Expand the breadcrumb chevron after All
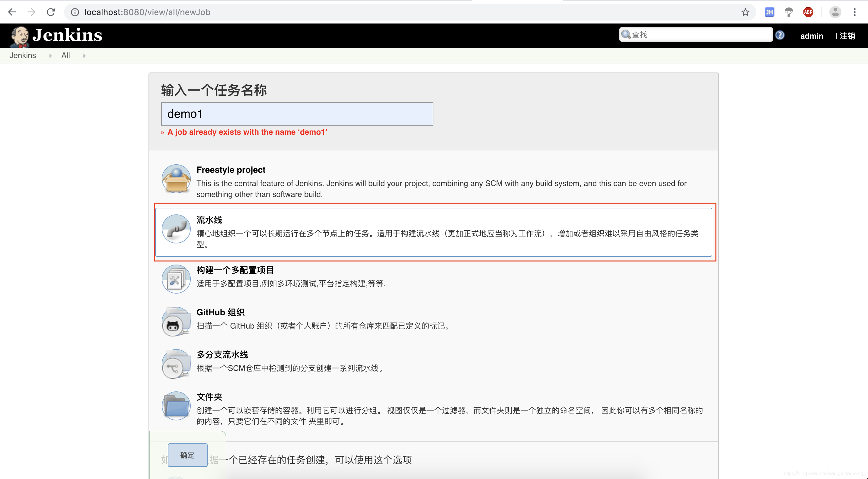The width and height of the screenshot is (868, 479). pyautogui.click(x=84, y=55)
